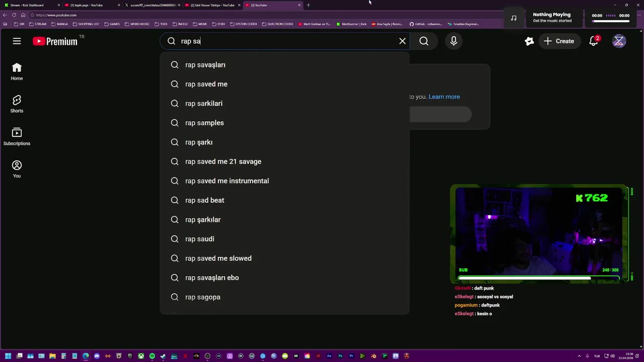Open a new browser tab
The width and height of the screenshot is (644, 362).
tap(308, 5)
